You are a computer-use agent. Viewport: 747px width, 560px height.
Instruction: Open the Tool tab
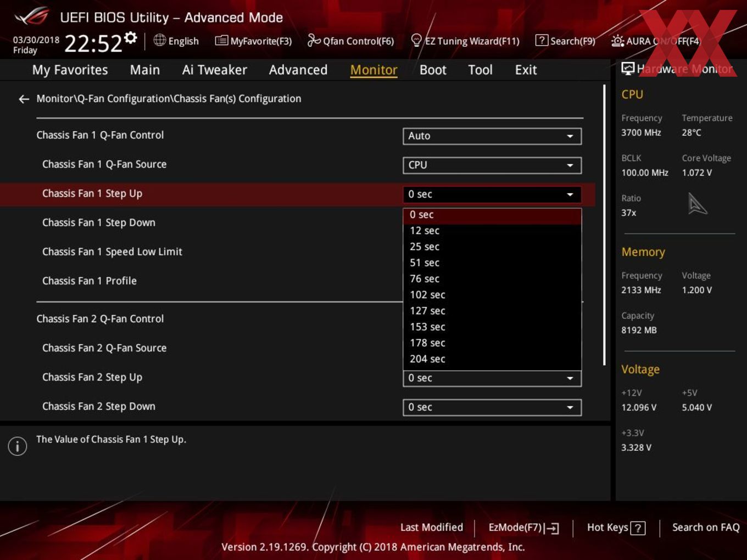click(x=480, y=70)
